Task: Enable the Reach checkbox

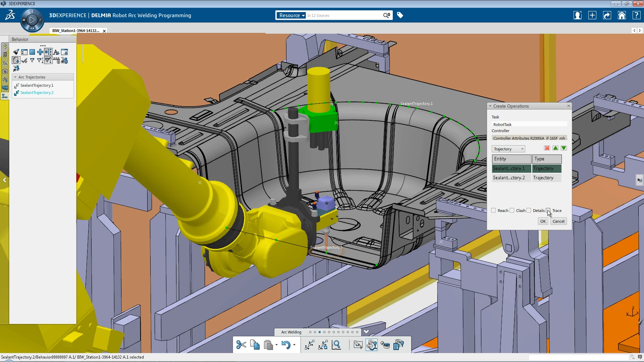Action: pos(493,210)
